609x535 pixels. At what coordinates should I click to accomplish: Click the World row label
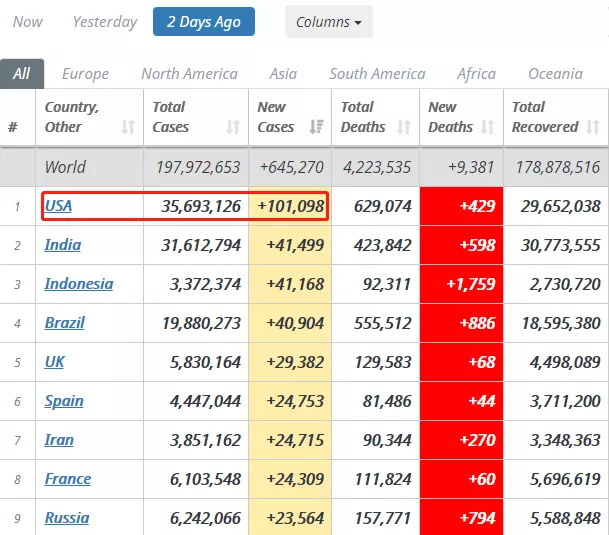65,167
